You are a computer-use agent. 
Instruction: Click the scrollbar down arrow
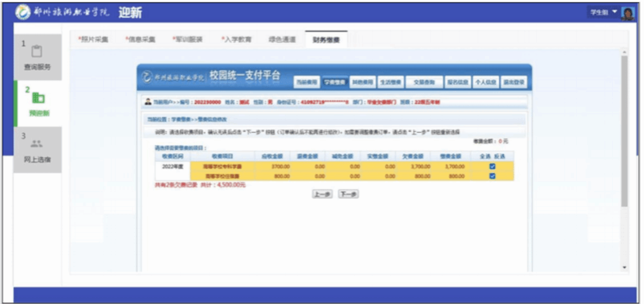coord(624,267)
